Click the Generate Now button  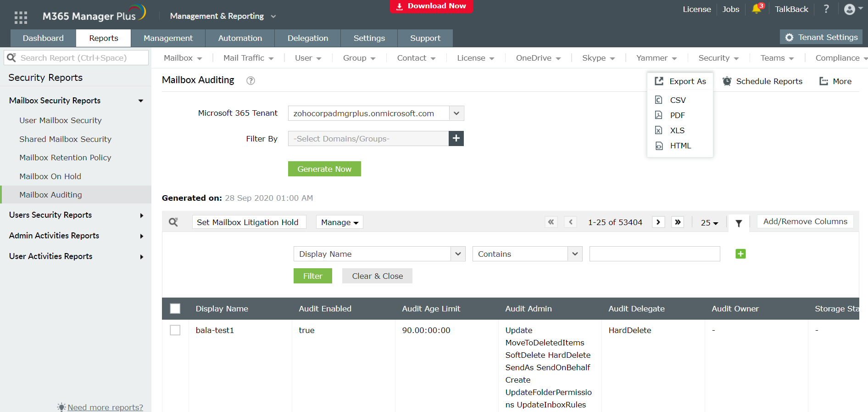pos(324,169)
